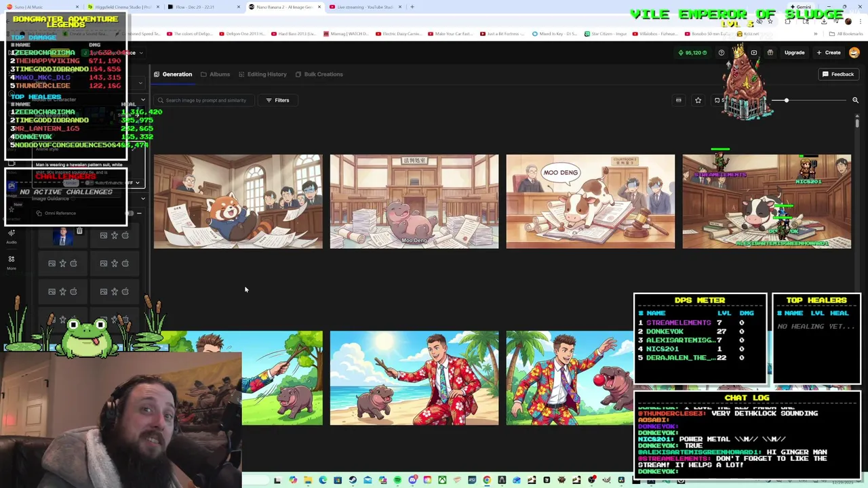
Task: Open the red panda courtroom thumbnail
Action: pos(238,201)
